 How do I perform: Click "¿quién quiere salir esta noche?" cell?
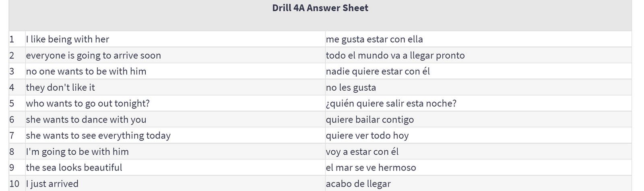click(391, 104)
